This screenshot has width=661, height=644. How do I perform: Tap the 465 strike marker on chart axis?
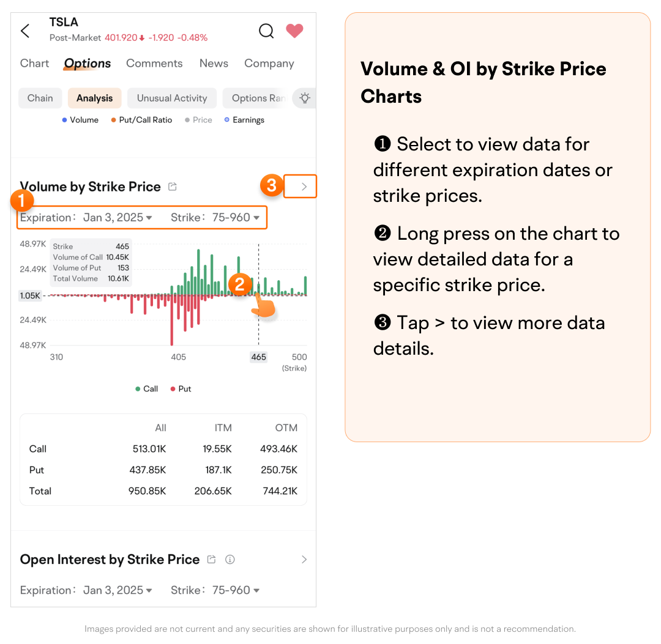click(259, 357)
